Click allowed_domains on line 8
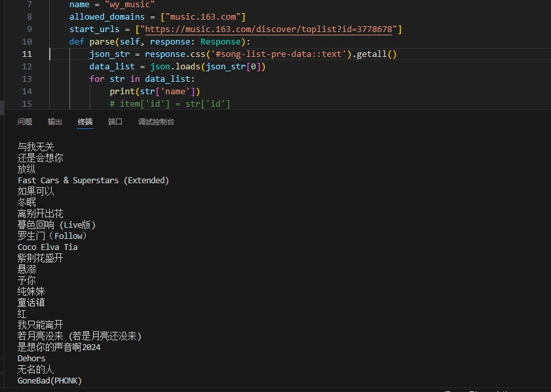The image size is (551, 392). coord(107,17)
